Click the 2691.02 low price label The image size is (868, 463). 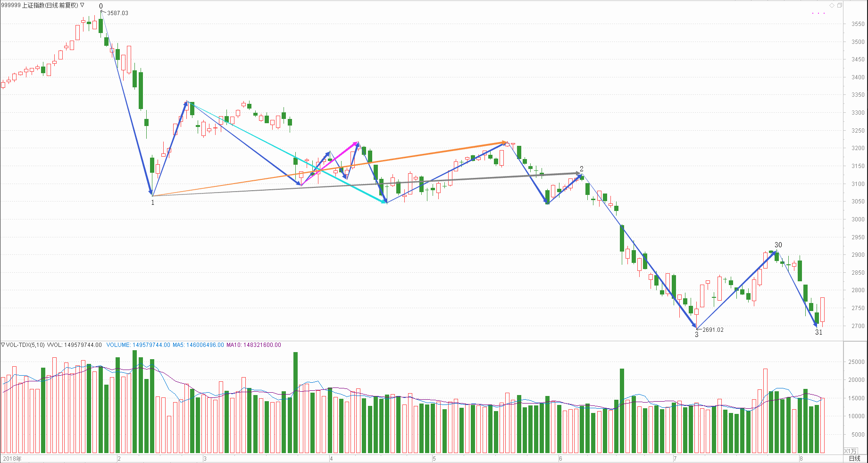point(713,330)
